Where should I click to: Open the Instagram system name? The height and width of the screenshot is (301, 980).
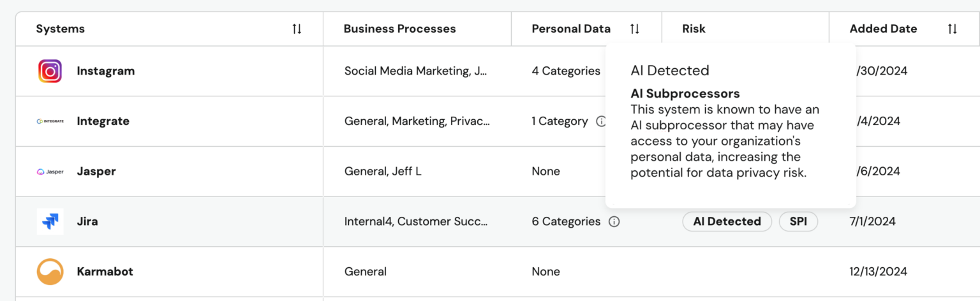106,71
